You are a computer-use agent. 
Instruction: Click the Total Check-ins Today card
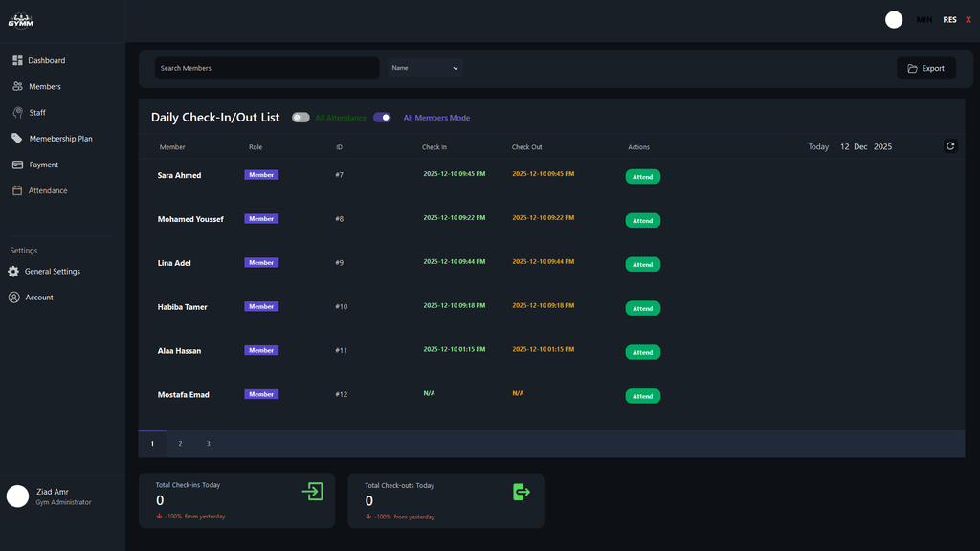236,500
